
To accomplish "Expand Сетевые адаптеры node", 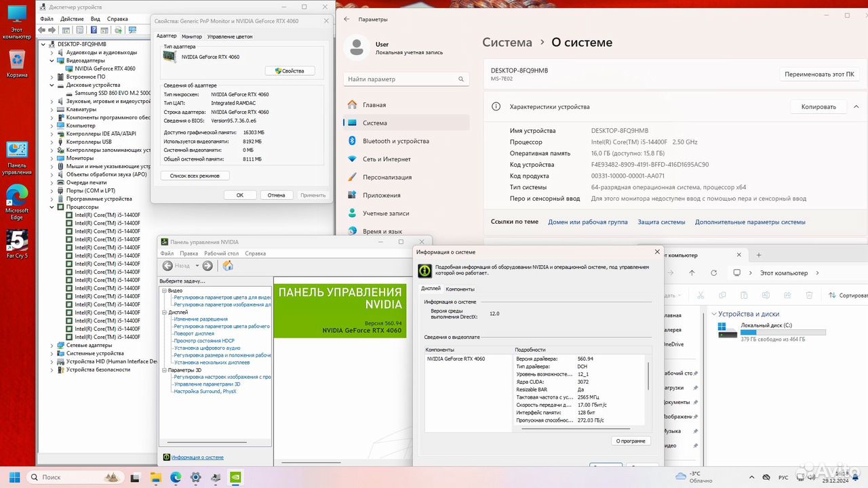I will (x=52, y=345).
